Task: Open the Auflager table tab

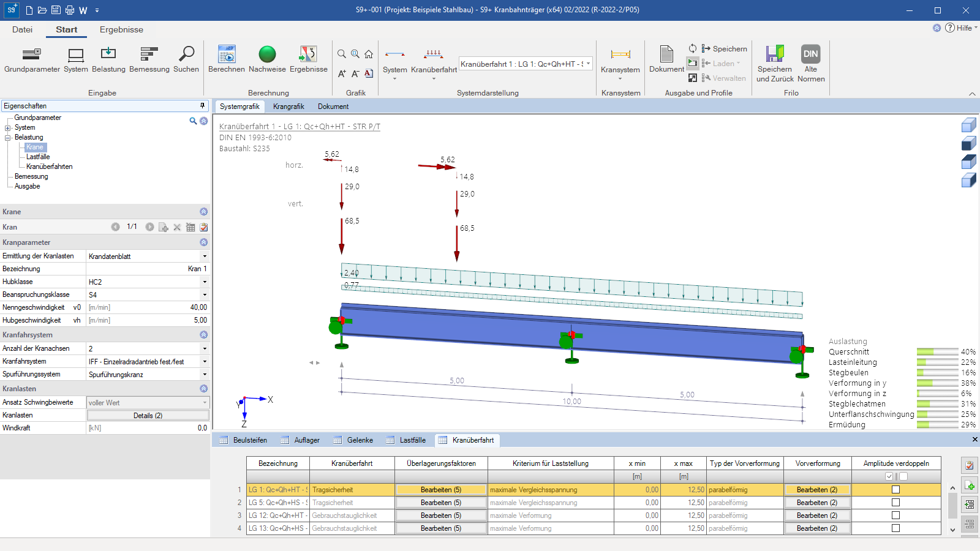Action: pyautogui.click(x=300, y=440)
